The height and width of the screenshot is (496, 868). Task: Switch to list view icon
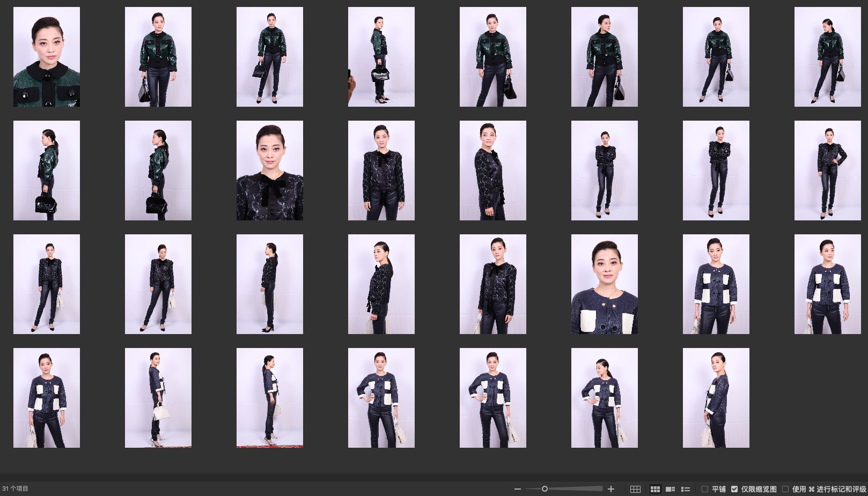(685, 489)
